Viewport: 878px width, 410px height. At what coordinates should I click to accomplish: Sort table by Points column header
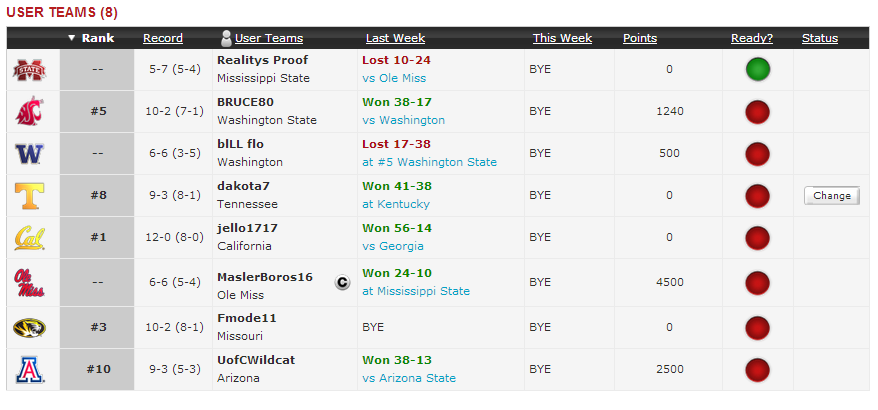[x=640, y=38]
